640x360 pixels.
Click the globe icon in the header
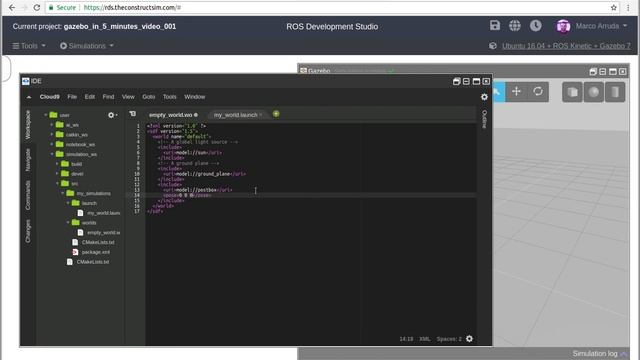pyautogui.click(x=515, y=26)
